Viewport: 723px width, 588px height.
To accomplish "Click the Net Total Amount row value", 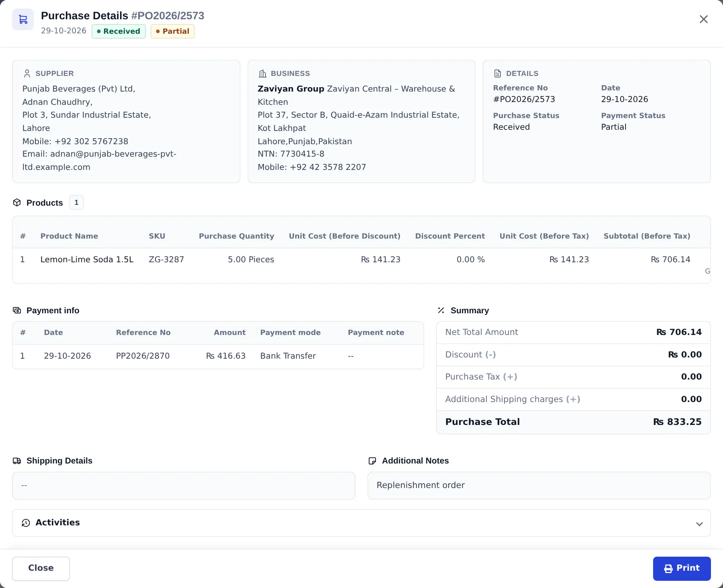I will (679, 332).
